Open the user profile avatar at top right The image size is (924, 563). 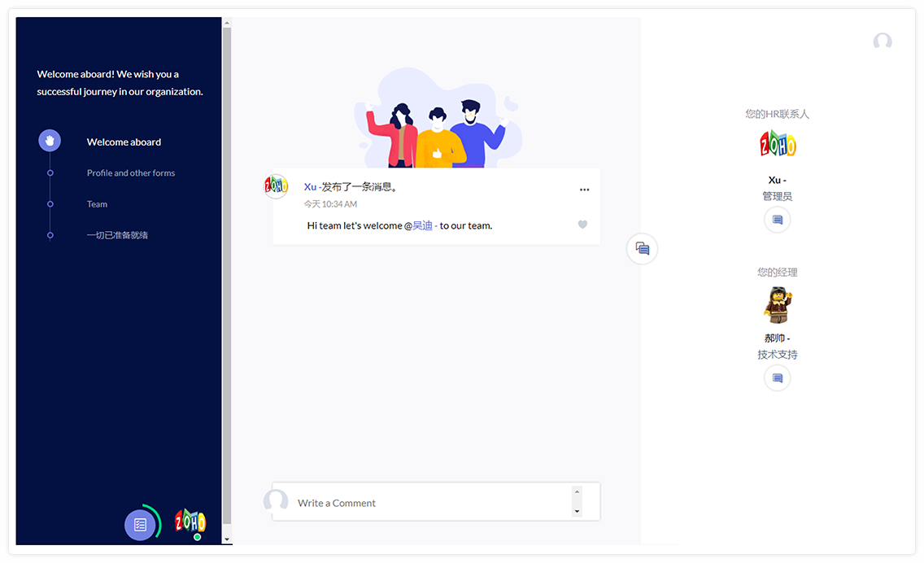(883, 41)
